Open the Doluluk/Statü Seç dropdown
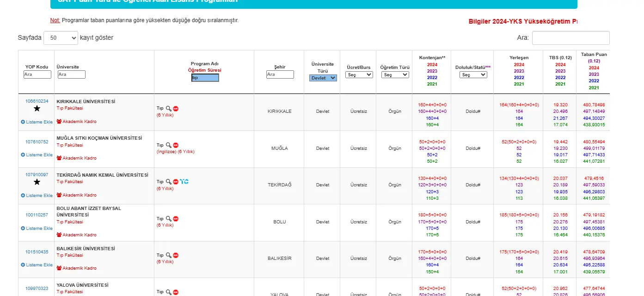 pyautogui.click(x=473, y=74)
